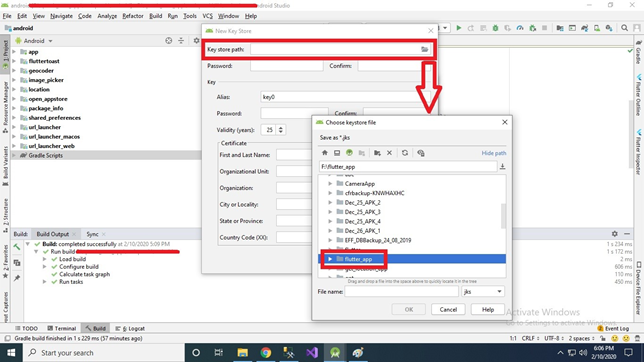Click the File name input field
This screenshot has height=362, width=644.
coord(401,292)
